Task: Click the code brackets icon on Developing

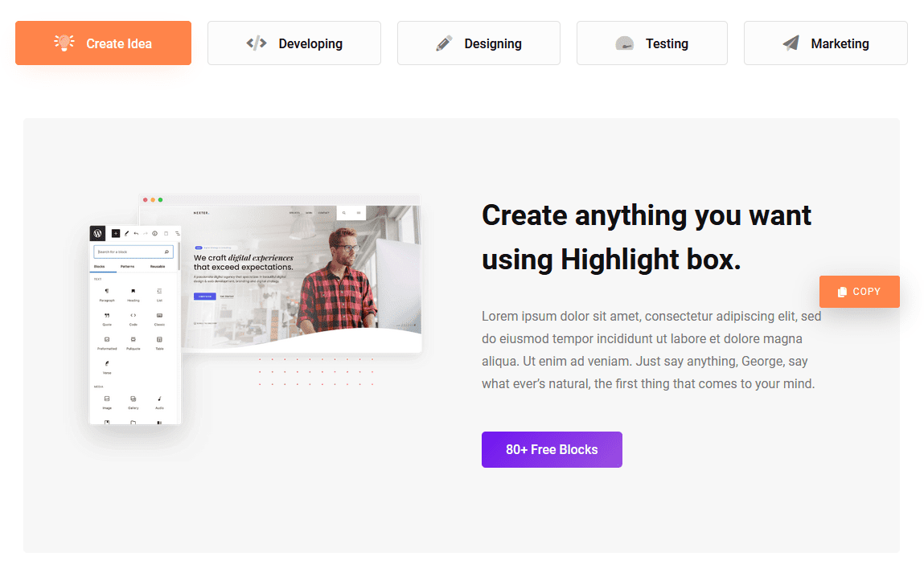Action: point(257,43)
